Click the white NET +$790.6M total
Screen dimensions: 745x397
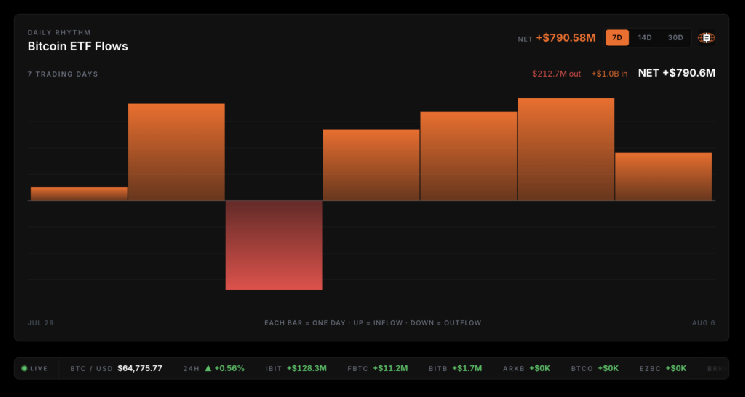pos(676,73)
